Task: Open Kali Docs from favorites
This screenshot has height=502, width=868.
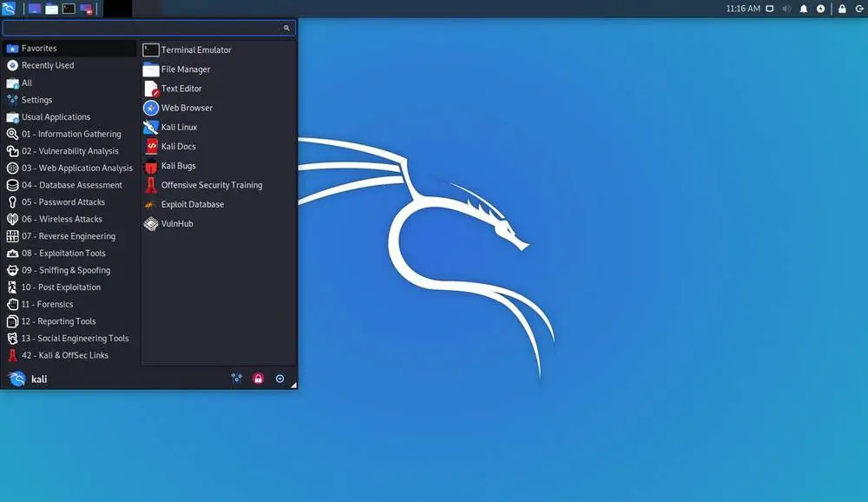Action: click(219, 146)
